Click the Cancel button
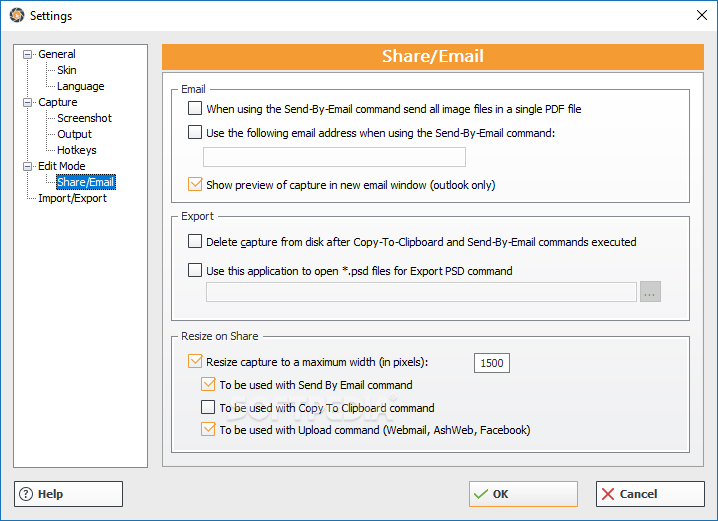 [x=650, y=494]
